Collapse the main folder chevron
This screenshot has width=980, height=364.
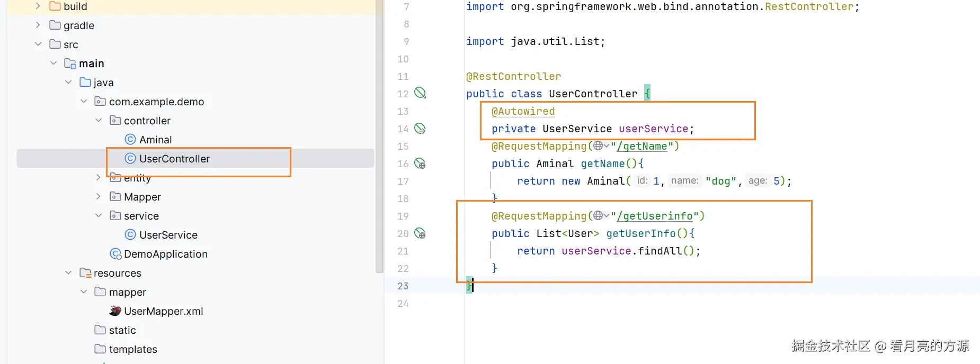[x=54, y=63]
